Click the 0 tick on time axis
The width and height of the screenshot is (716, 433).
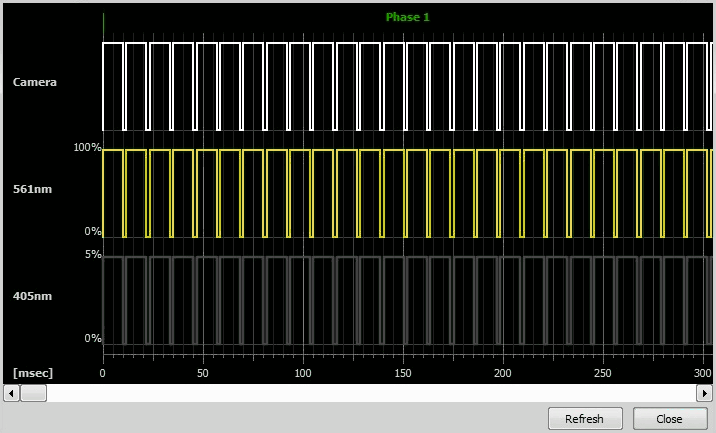(102, 373)
